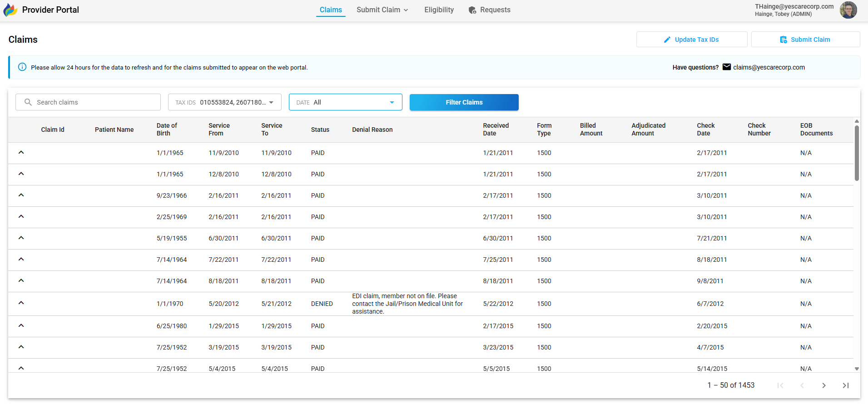Click the claims@yescarecorp.com email link
The image size is (868, 410).
pyautogui.click(x=769, y=67)
